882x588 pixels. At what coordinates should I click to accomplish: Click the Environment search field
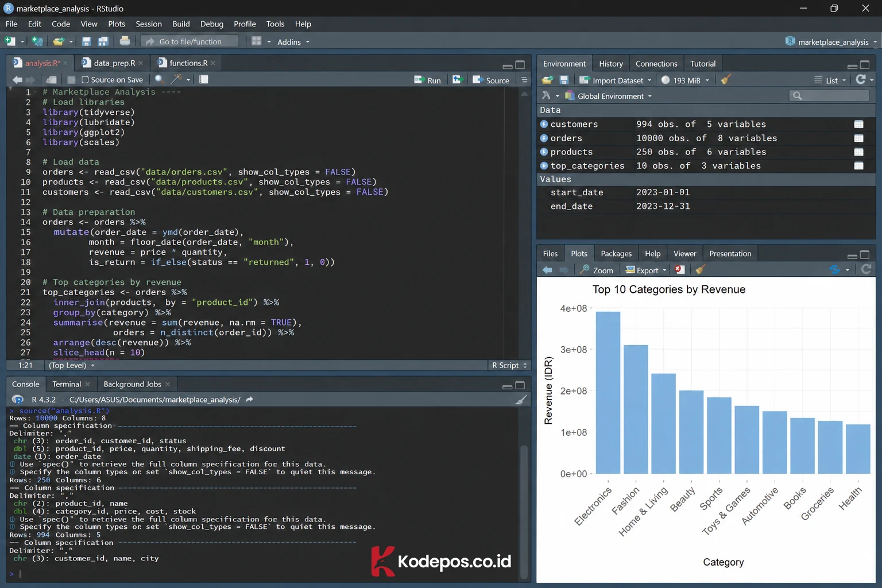point(829,96)
